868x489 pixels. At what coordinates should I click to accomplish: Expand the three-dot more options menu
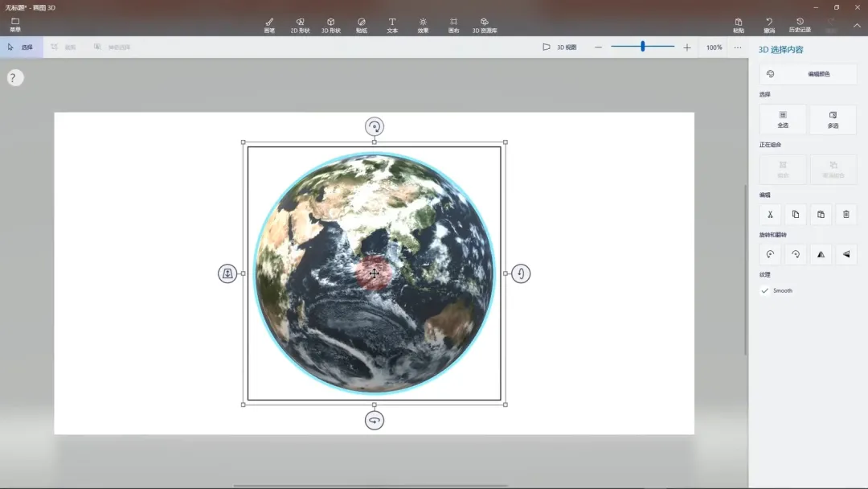[x=738, y=47]
